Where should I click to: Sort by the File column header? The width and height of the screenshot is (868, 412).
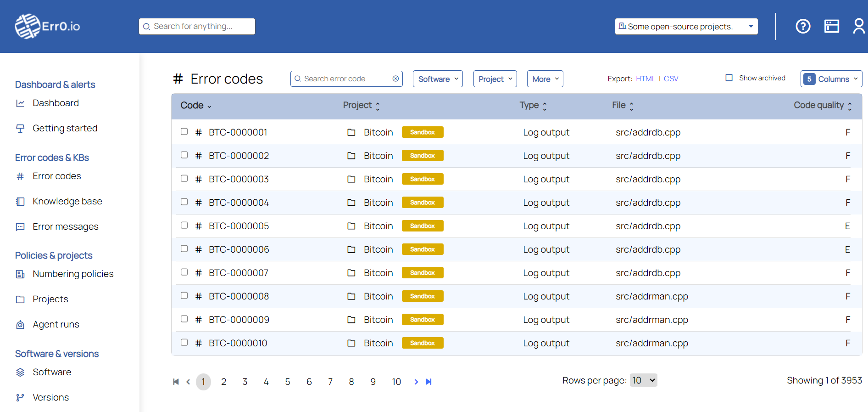pos(623,106)
